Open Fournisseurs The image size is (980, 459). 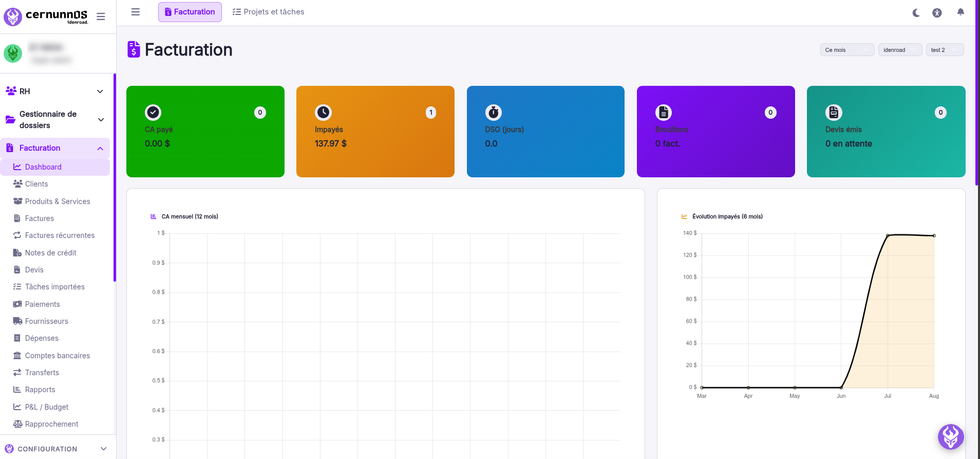[x=55, y=321]
